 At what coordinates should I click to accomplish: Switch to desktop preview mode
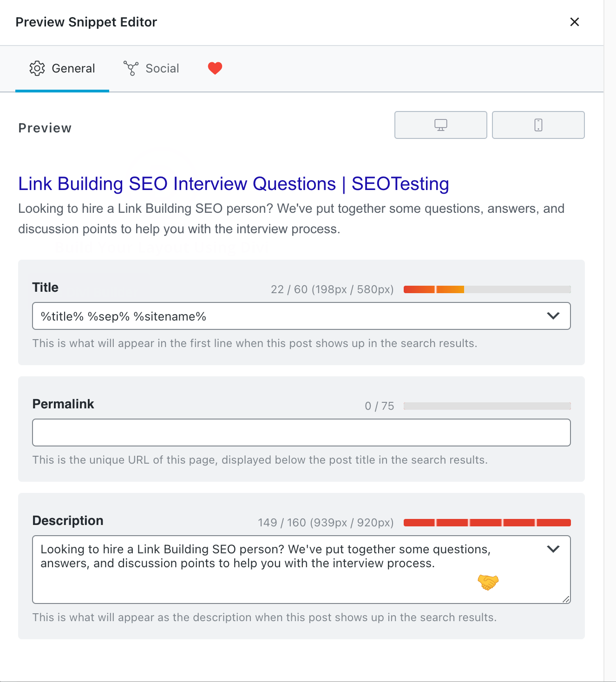[440, 125]
